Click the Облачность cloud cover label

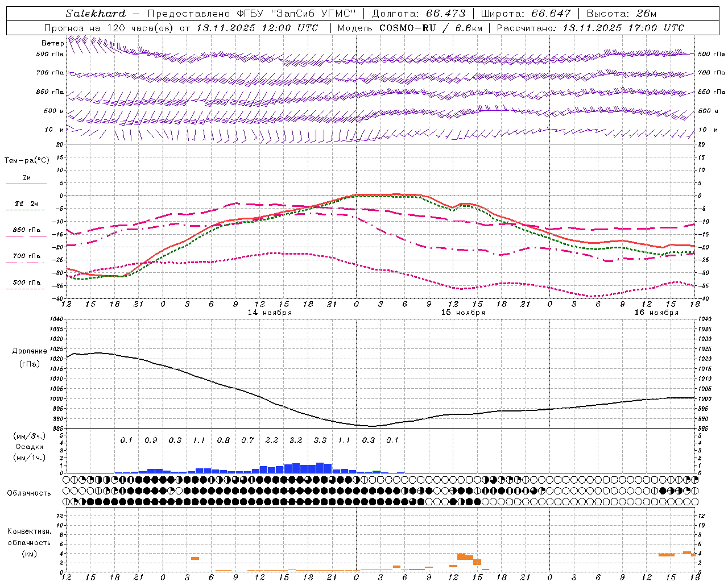[x=29, y=493]
